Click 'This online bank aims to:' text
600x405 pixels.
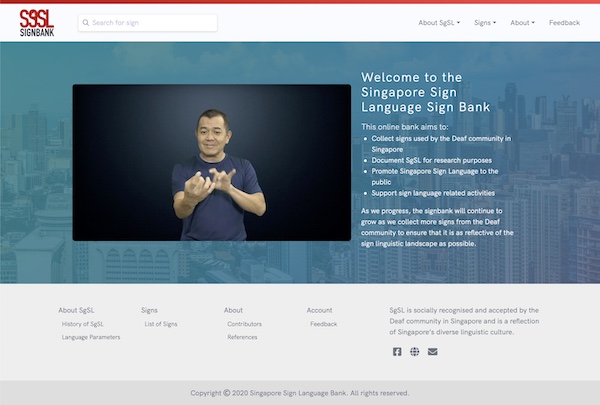point(404,127)
